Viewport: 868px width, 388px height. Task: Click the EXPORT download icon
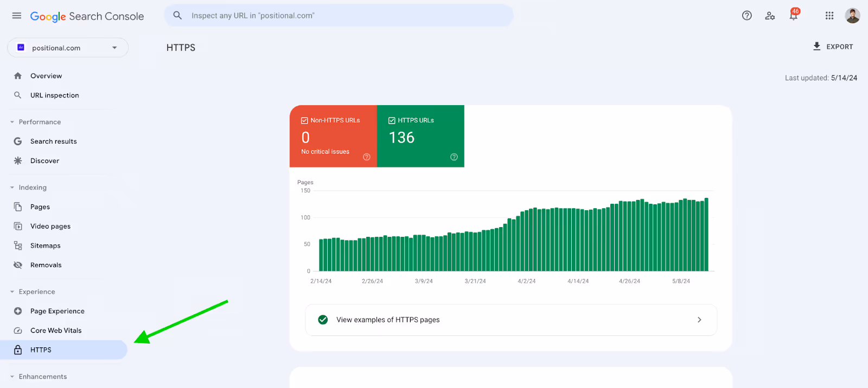[x=817, y=47]
